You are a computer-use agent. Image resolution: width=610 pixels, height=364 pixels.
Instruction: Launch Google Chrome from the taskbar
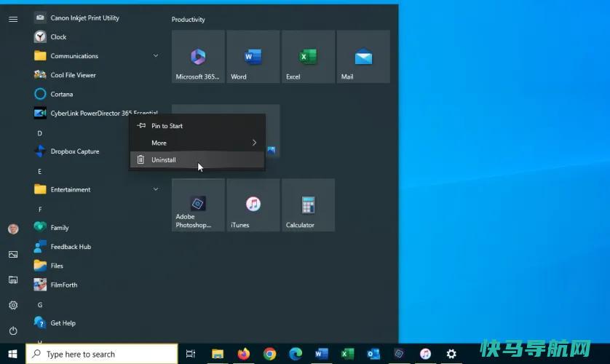coord(269,354)
